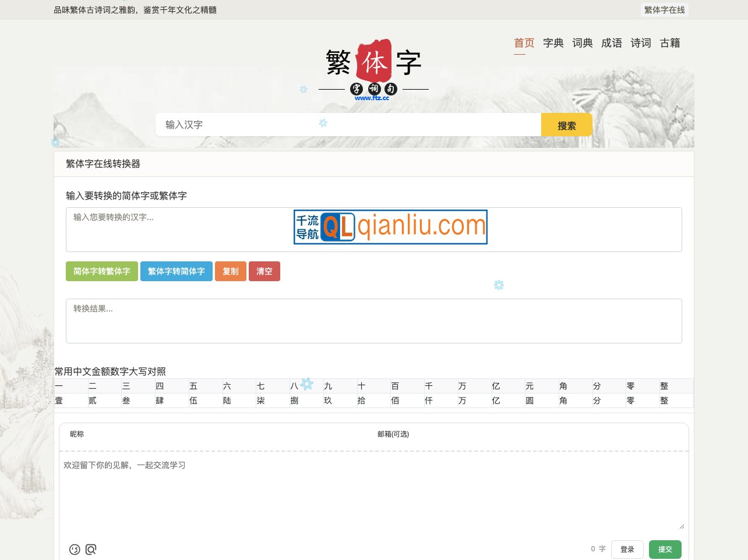Switch to the 字典 navigation tab
Image resolution: width=748 pixels, height=560 pixels.
pos(553,43)
